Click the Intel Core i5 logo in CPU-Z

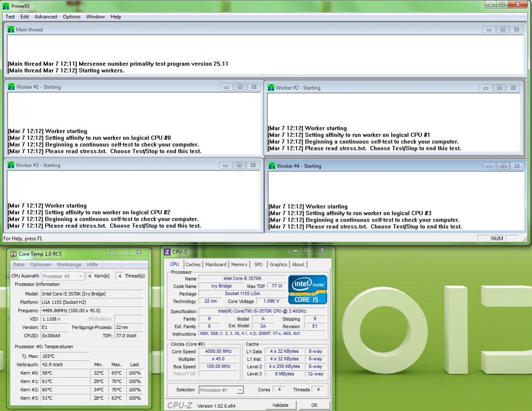coord(308,290)
